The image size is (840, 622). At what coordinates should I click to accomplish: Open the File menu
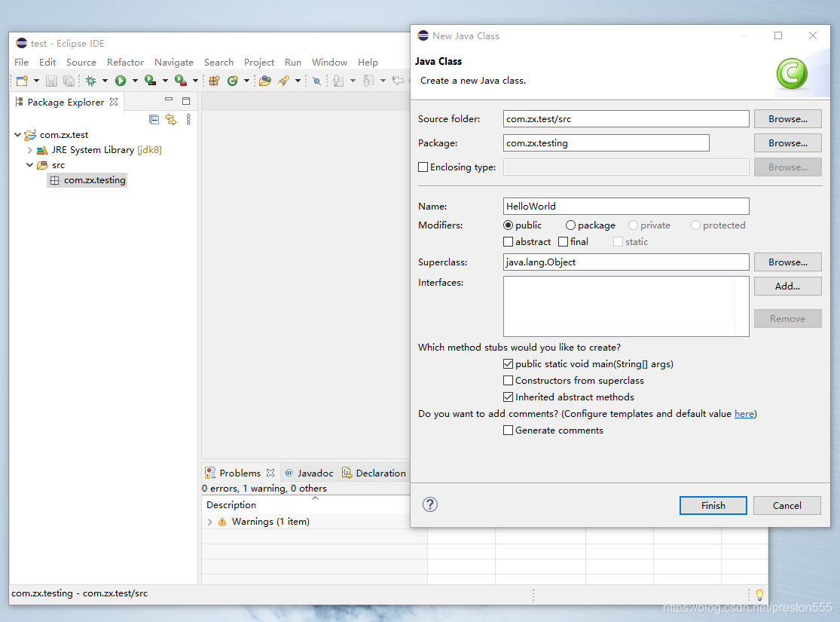click(21, 62)
